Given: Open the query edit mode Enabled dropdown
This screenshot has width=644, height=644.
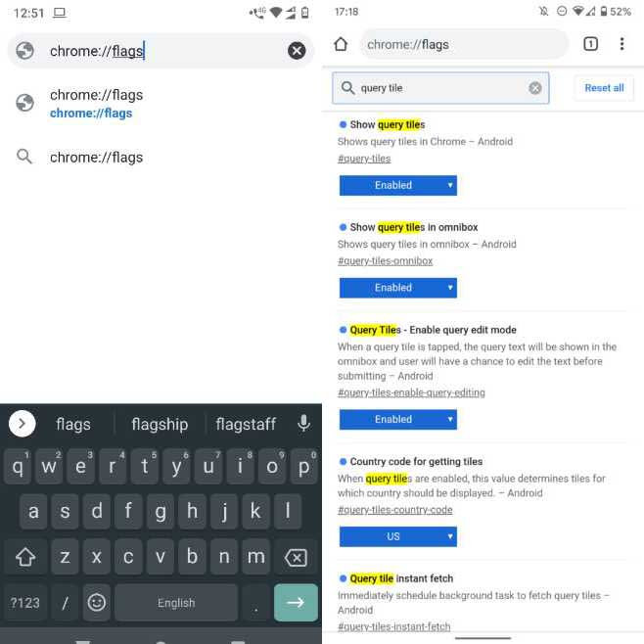Looking at the screenshot, I should (x=397, y=419).
